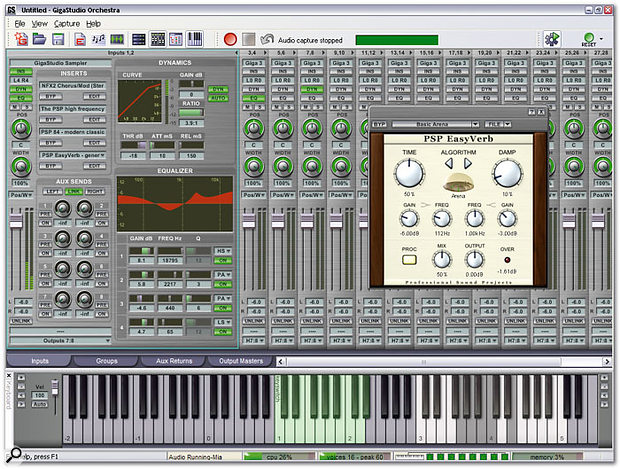Screen dimensions: 620x469
Task: Toggle the DSP Station grid-view icon
Action: [x=157, y=39]
